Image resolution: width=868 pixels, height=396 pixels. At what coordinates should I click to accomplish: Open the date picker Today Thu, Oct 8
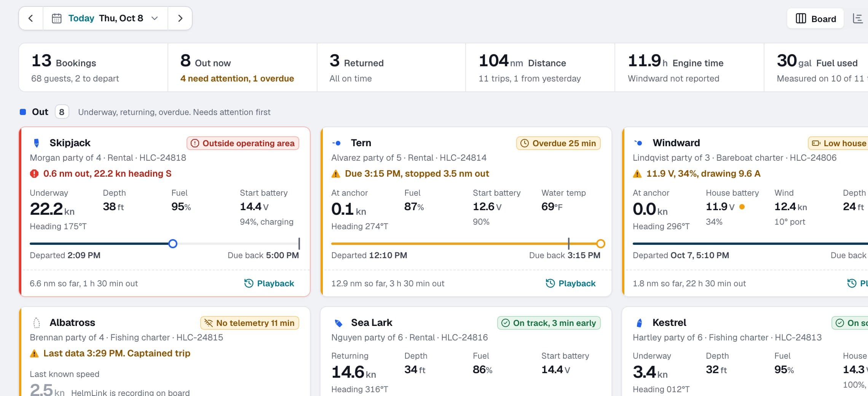tap(105, 18)
